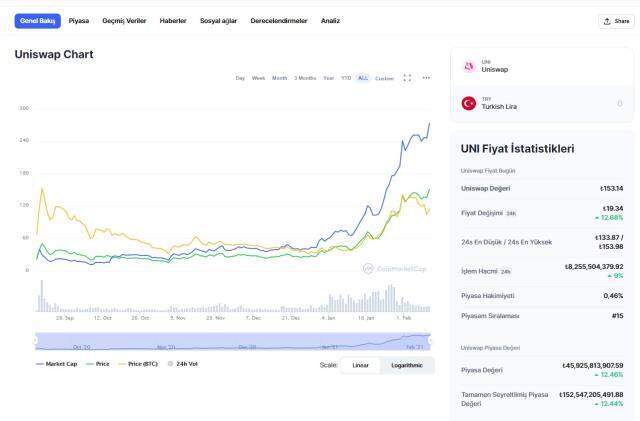Click the Uniswap logo icon
The height and width of the screenshot is (421, 640).
coord(469,66)
